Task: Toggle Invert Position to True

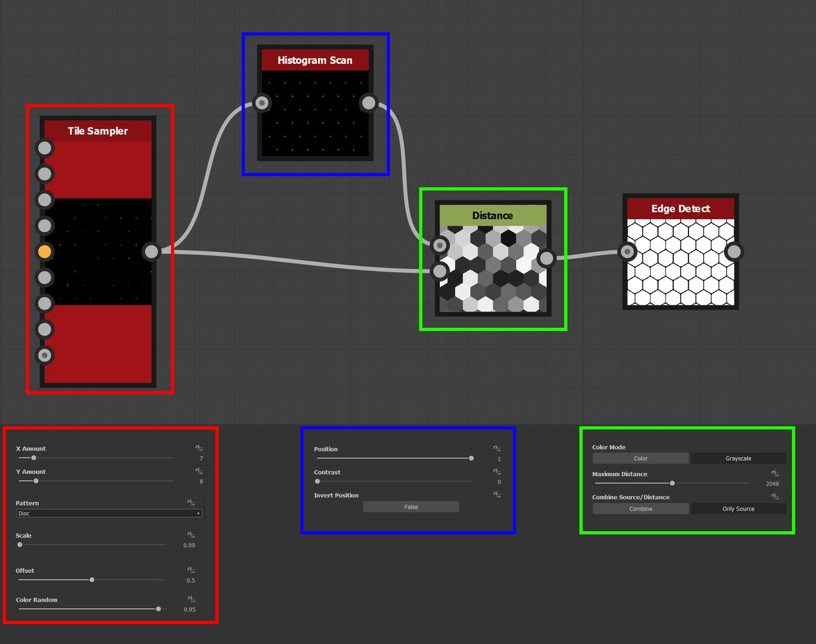Action: tap(411, 506)
